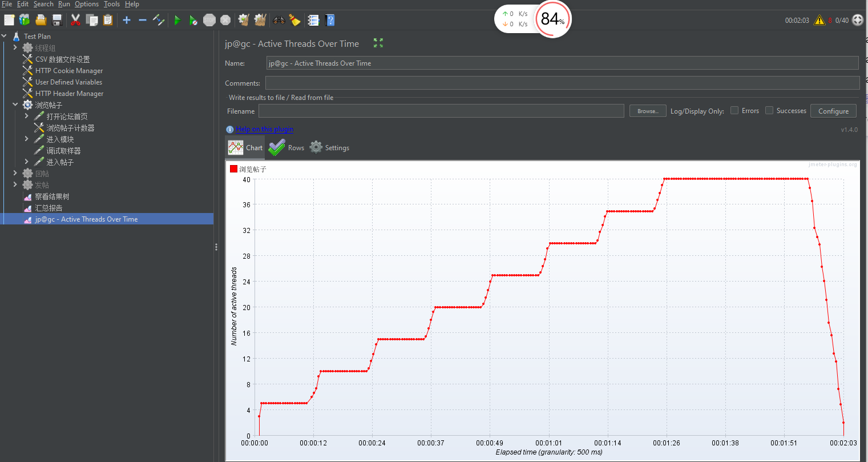Cut the selected element with scissors icon
Image resolution: width=868 pixels, height=462 pixels.
tap(75, 20)
